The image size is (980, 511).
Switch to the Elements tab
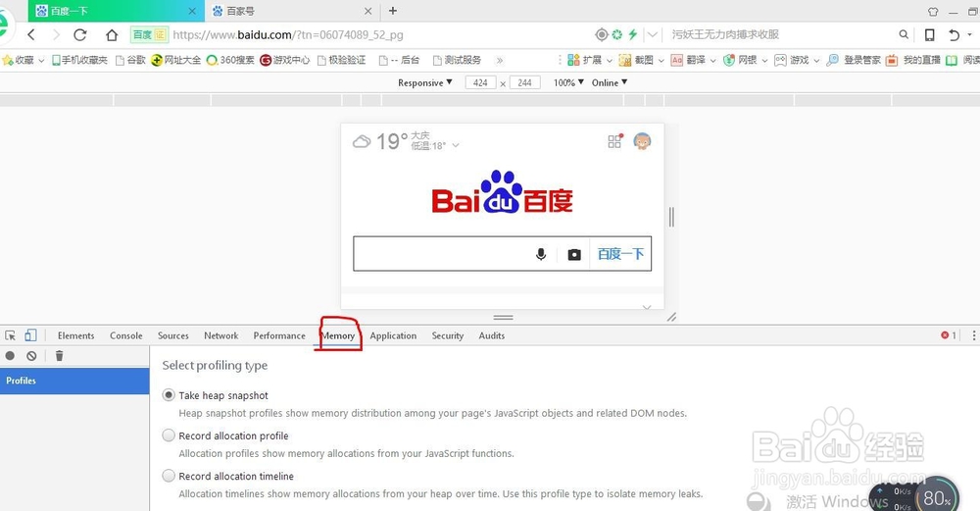(x=76, y=335)
